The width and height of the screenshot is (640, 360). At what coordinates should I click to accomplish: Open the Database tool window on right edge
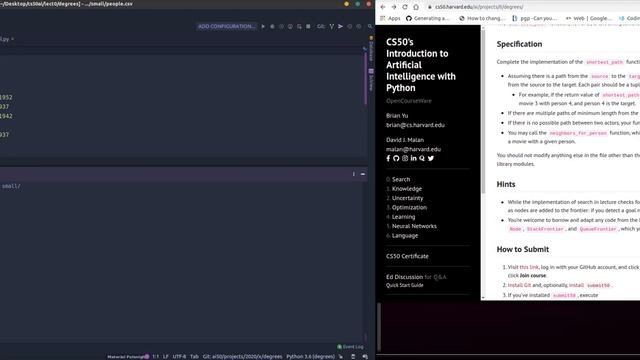coord(371,49)
